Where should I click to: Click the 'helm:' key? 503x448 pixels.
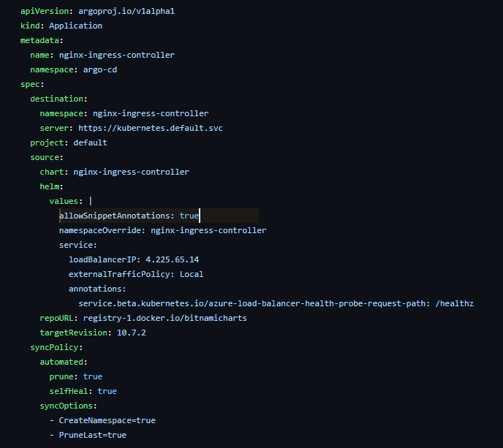point(51,186)
